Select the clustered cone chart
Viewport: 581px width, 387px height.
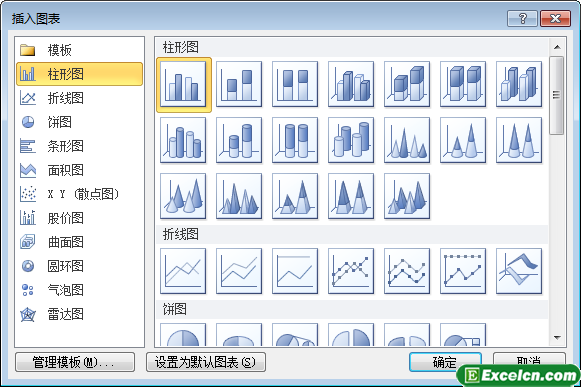coord(407,140)
